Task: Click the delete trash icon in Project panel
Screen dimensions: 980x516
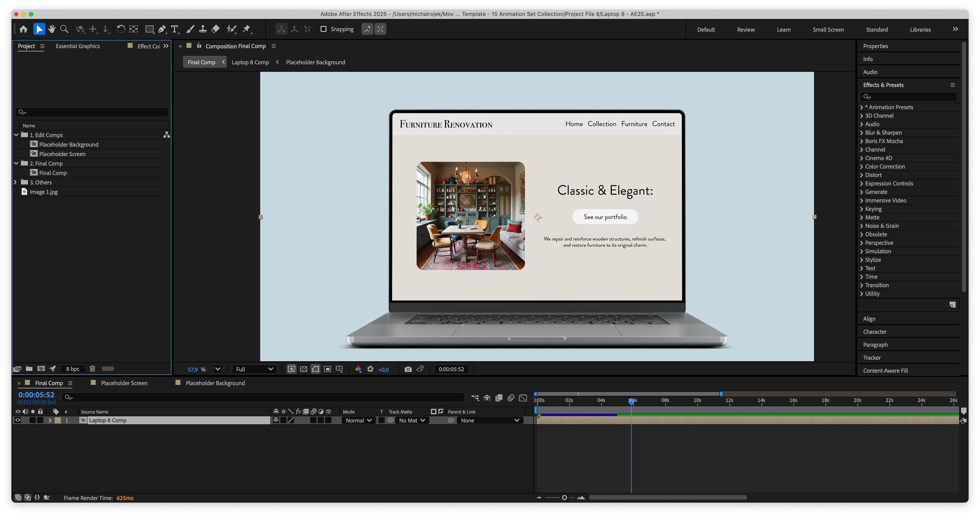Action: click(92, 368)
